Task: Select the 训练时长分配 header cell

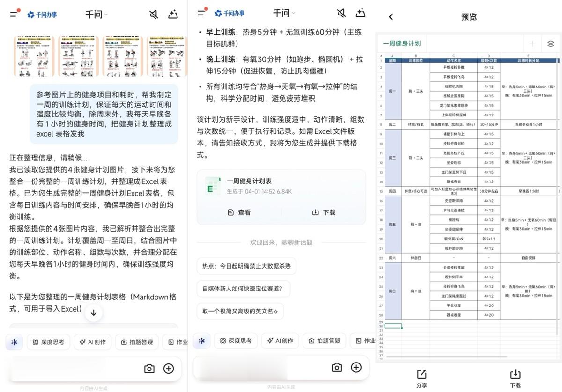Action: click(528, 60)
